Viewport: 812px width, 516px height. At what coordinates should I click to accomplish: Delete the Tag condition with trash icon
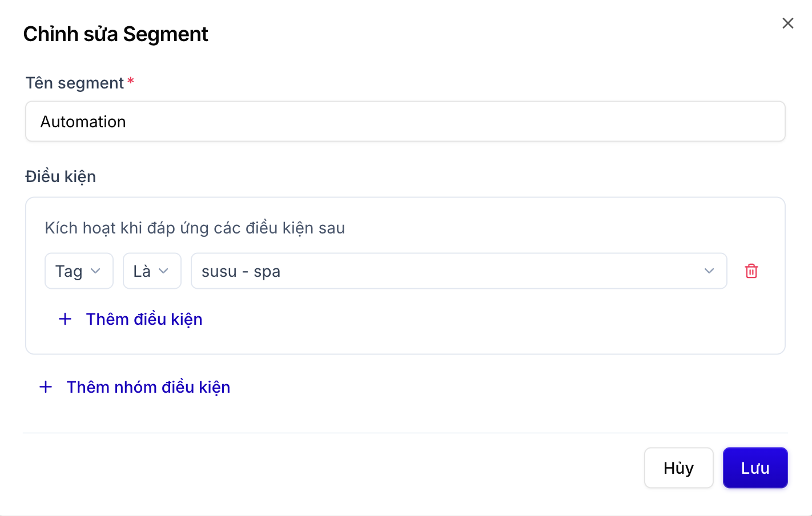pyautogui.click(x=751, y=271)
